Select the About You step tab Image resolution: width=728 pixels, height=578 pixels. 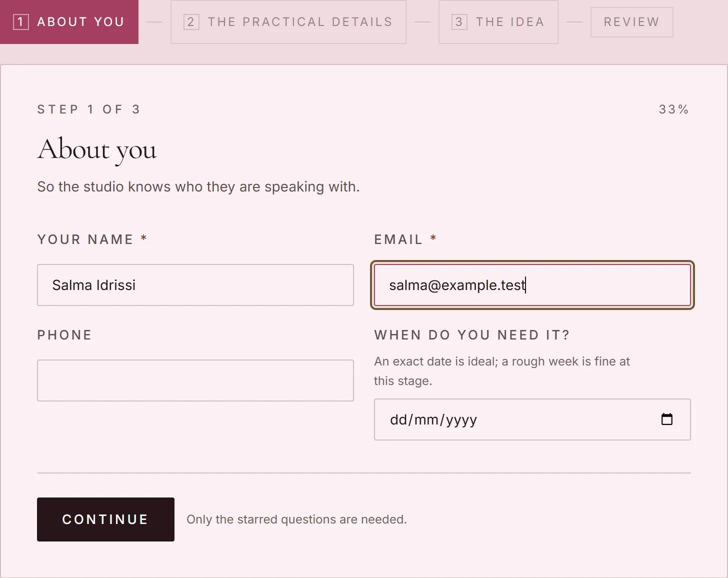coord(69,22)
